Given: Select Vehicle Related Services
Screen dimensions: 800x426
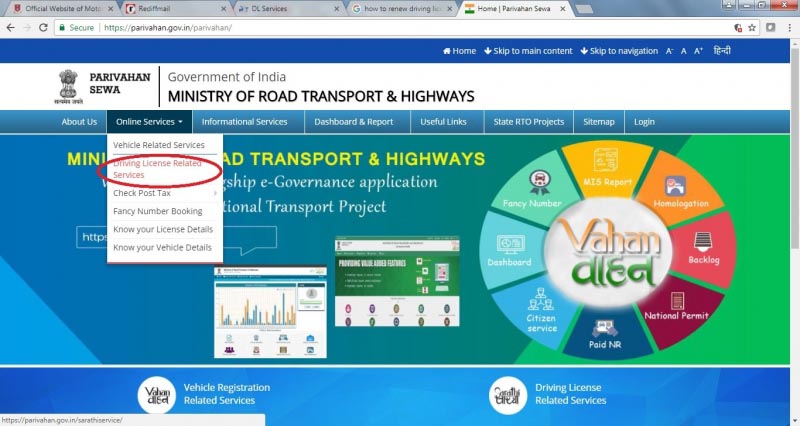Looking at the screenshot, I should click(x=165, y=145).
